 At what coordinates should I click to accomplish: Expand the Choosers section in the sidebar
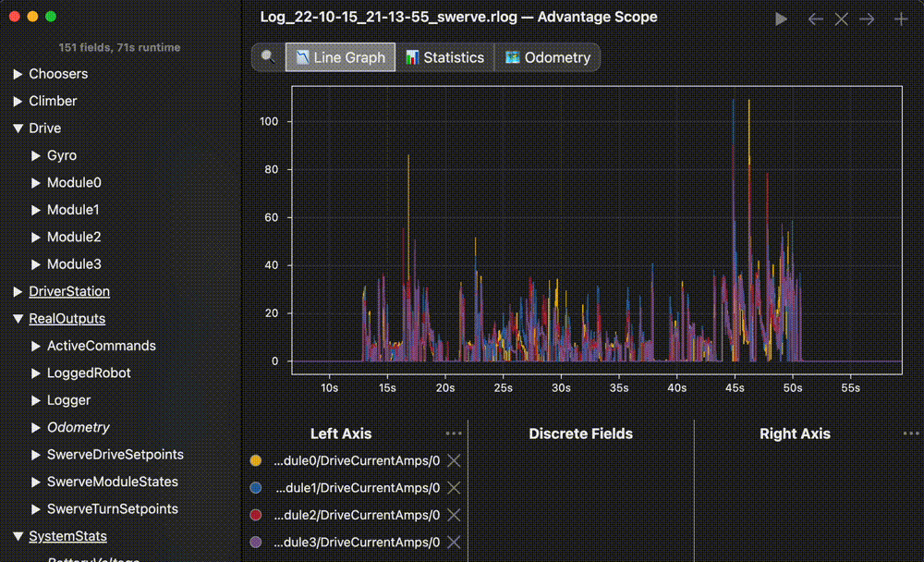[x=17, y=73]
